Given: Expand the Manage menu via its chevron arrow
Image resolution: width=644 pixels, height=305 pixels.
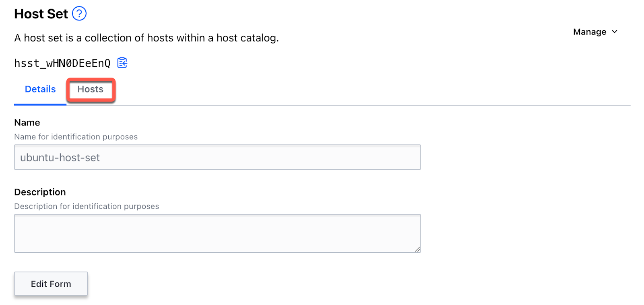Looking at the screenshot, I should pyautogui.click(x=615, y=31).
